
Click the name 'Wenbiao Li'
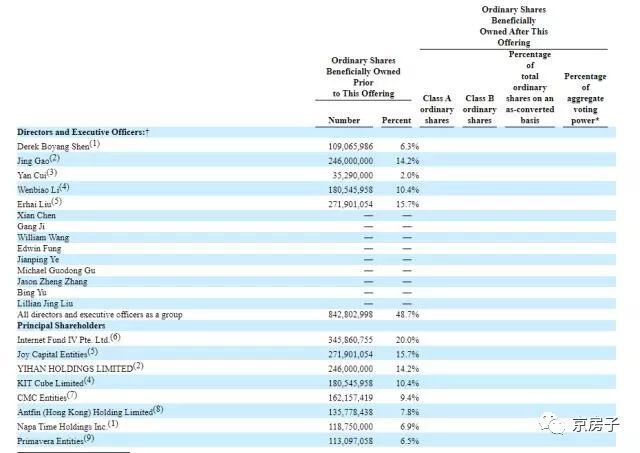tap(38, 190)
